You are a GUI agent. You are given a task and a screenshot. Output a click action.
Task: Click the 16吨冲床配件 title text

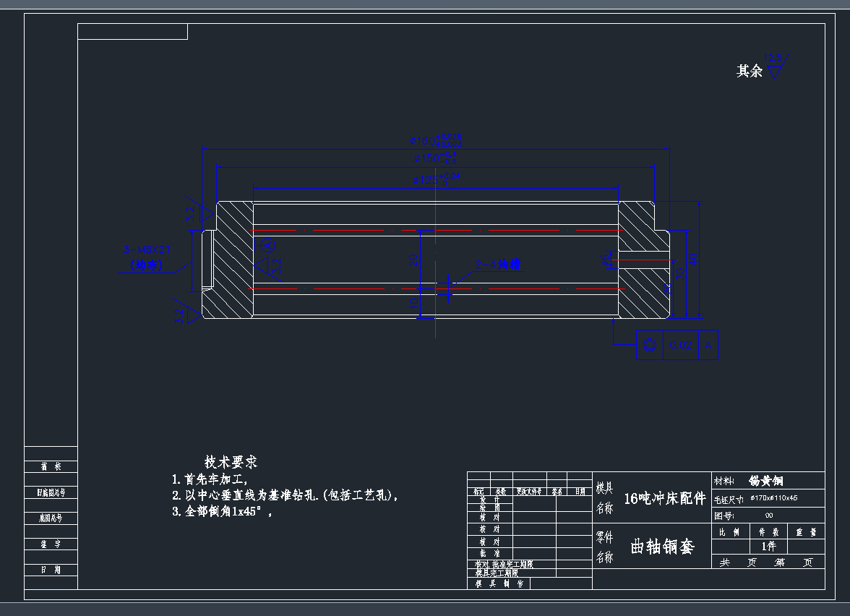[x=665, y=498]
